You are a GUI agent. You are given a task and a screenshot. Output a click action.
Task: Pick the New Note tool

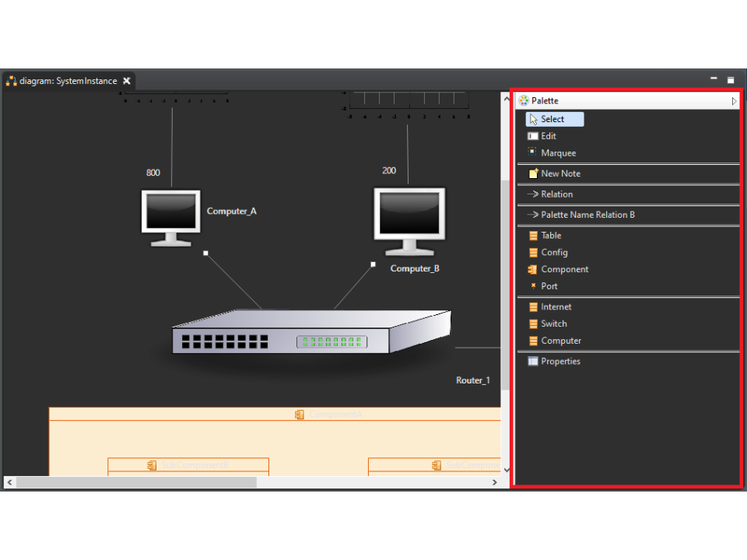click(560, 173)
